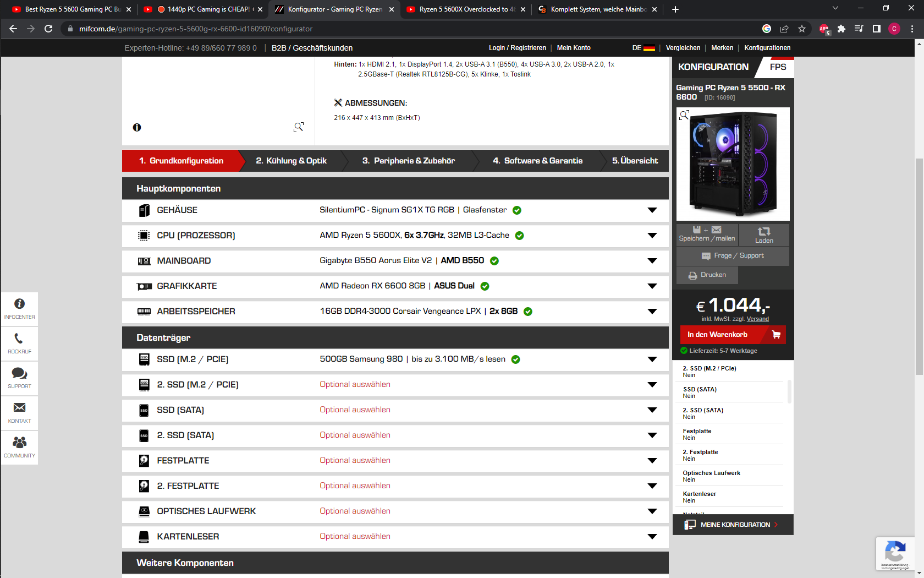Expand the Mainboard options arrow

[652, 261]
